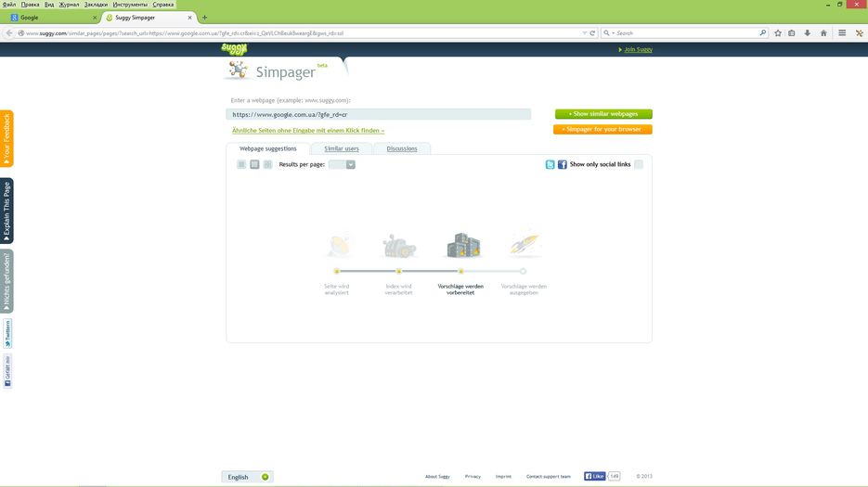
Task: Click the factory building step icon
Action: [x=463, y=245]
